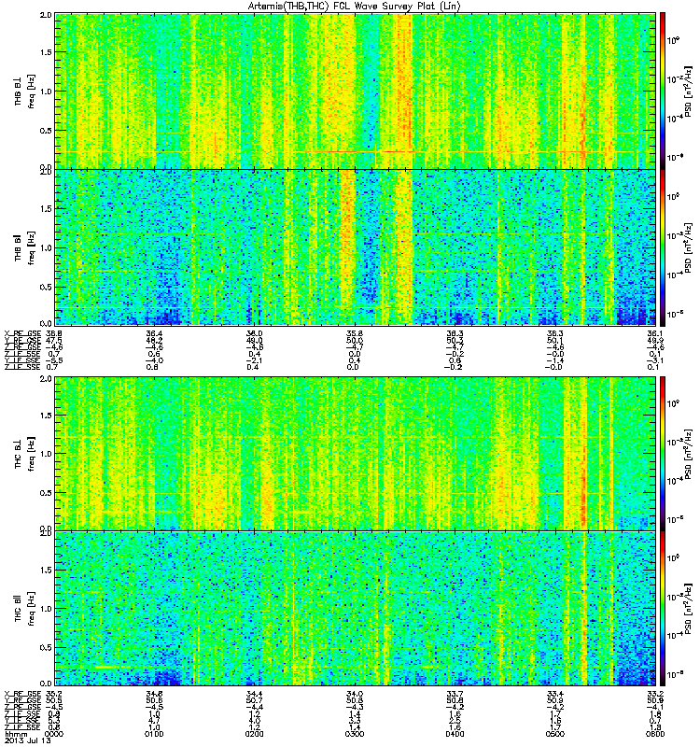The width and height of the screenshot is (700, 747).
Task: Click the 0200 time label
Action: coord(254,734)
